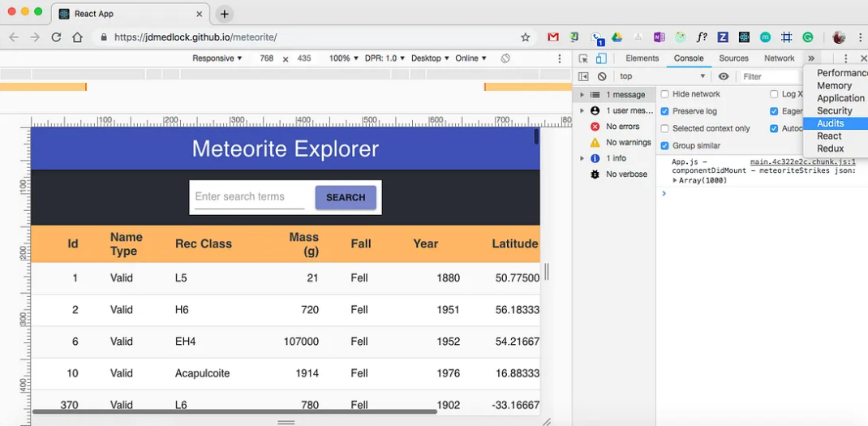Click the SEARCH button
The image size is (868, 426).
click(346, 198)
